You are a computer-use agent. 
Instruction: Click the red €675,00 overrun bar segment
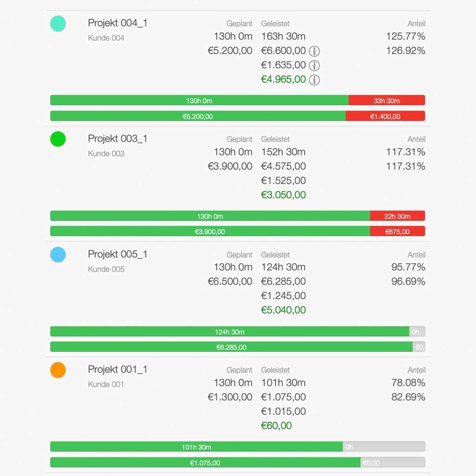coord(398,231)
